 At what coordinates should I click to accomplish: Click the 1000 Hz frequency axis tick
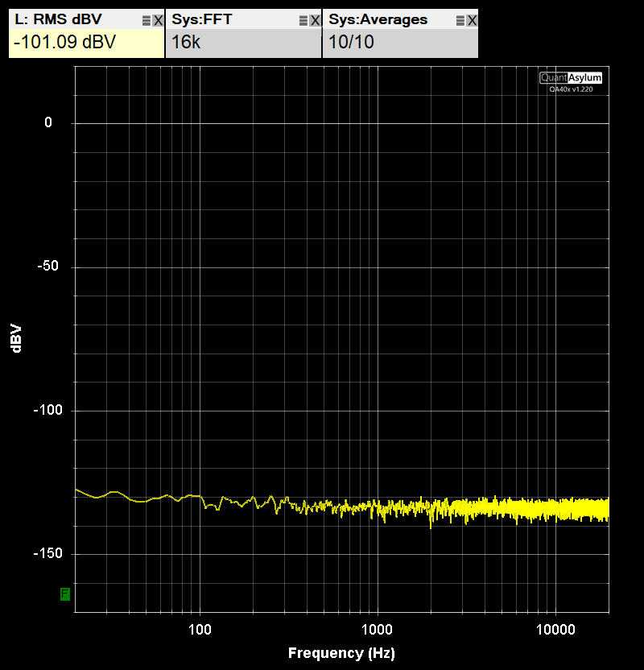pyautogui.click(x=377, y=630)
